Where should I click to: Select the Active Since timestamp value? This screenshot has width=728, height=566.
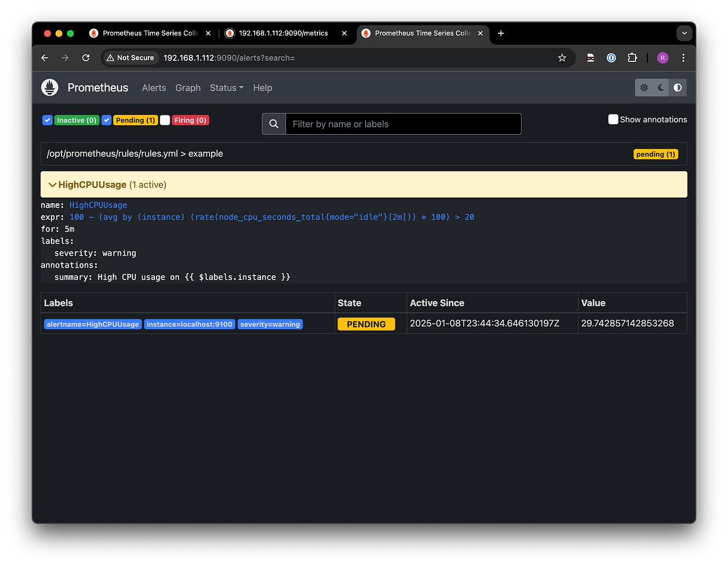(485, 323)
